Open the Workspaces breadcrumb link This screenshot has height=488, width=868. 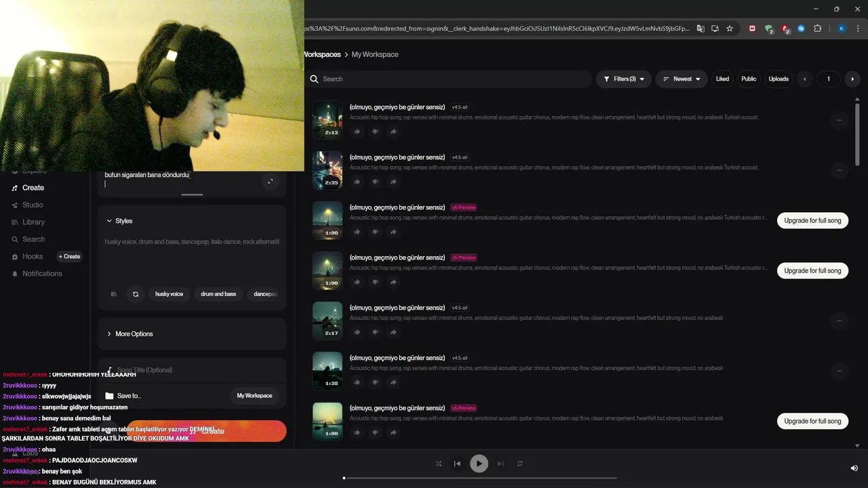point(322,54)
